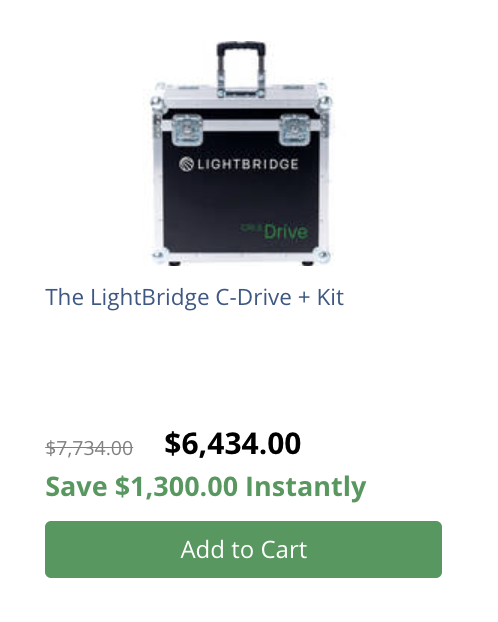This screenshot has height=622, width=498.
Task: Click the bottom-left ball corner of case
Action: [158, 256]
